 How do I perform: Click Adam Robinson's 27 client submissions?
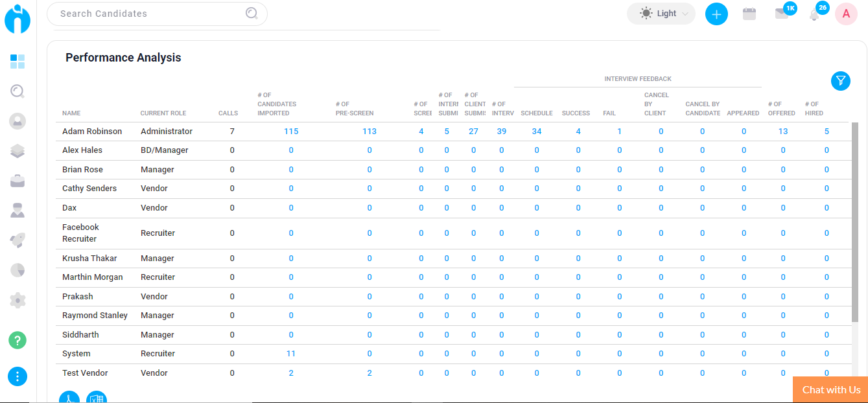(473, 132)
